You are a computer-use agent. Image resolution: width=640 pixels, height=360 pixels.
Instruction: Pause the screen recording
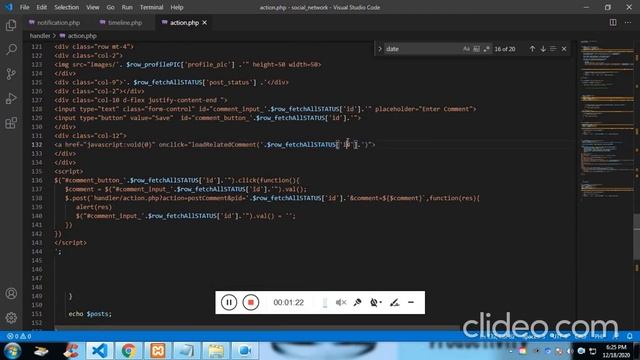[x=229, y=302]
